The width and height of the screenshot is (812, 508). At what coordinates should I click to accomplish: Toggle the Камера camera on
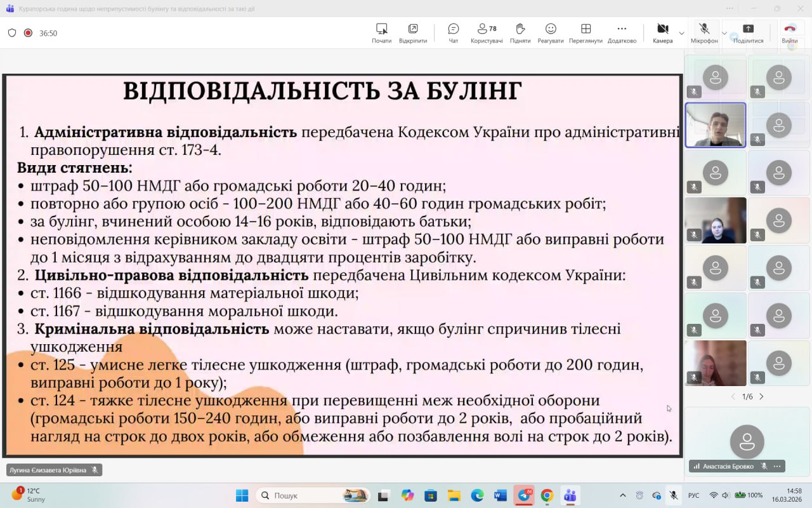coord(662,33)
